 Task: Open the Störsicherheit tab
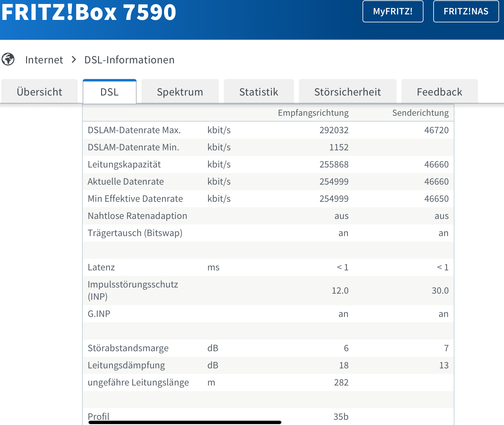tap(348, 92)
